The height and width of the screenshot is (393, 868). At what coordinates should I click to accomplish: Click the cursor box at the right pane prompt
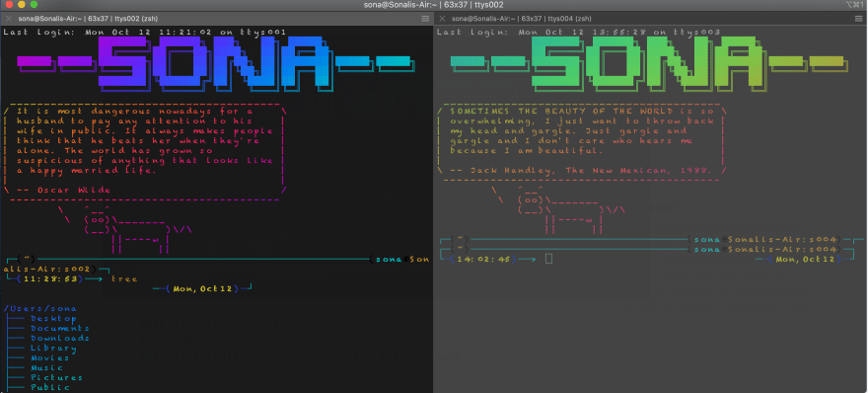point(549,259)
